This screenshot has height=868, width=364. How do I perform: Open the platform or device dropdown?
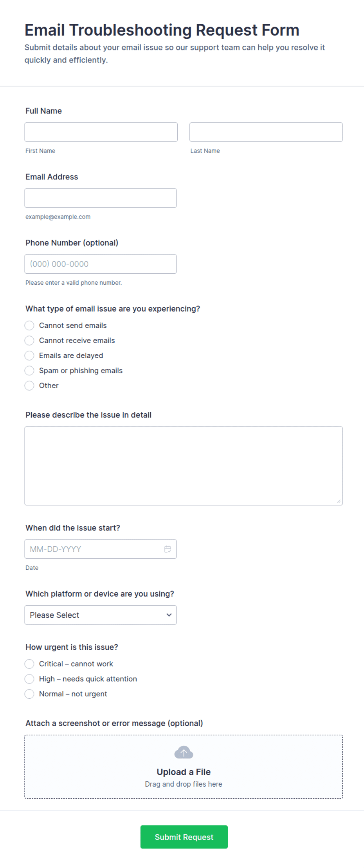point(101,615)
